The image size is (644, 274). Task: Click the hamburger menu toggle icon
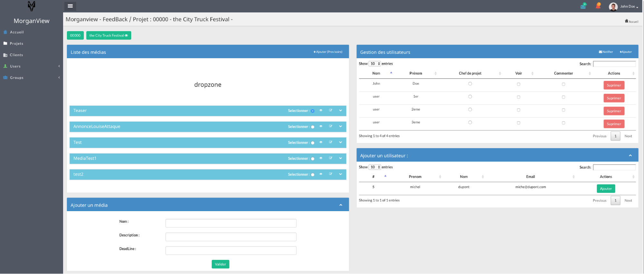point(70,6)
